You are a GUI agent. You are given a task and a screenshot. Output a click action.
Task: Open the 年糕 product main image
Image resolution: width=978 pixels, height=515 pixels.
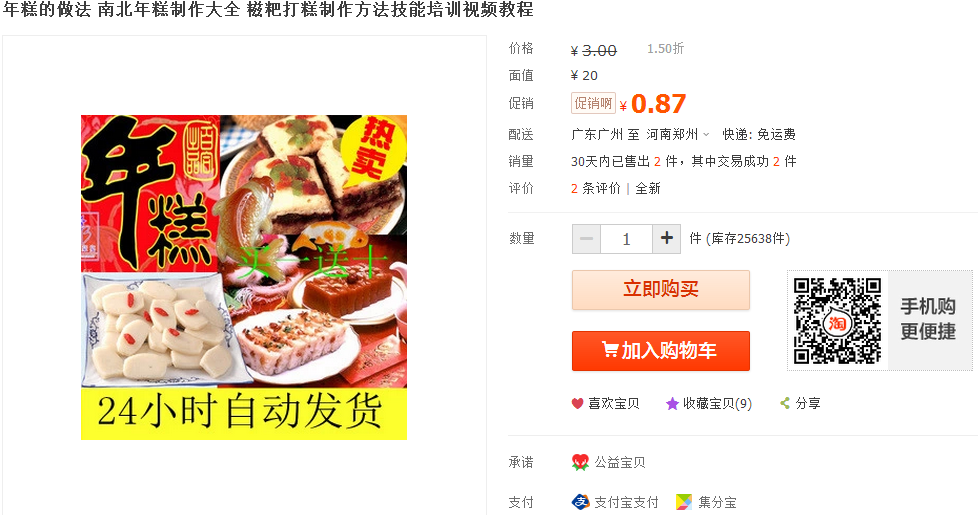click(x=244, y=277)
